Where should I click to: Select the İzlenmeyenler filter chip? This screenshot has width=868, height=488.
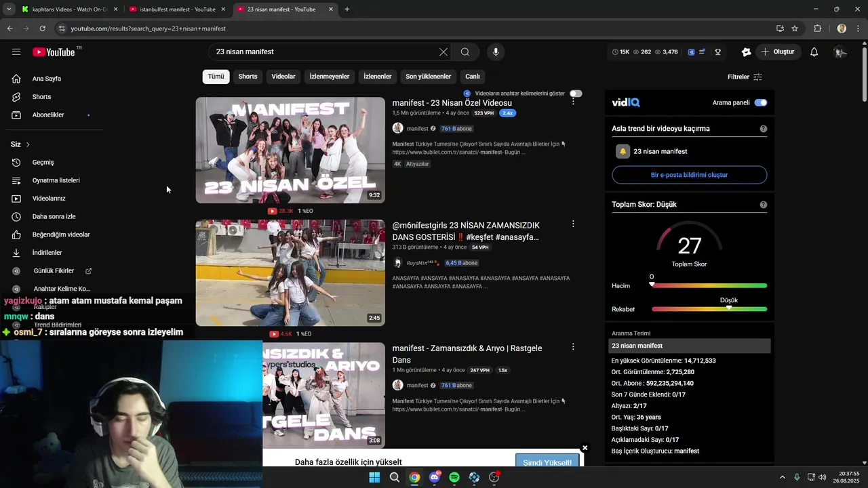tap(330, 77)
